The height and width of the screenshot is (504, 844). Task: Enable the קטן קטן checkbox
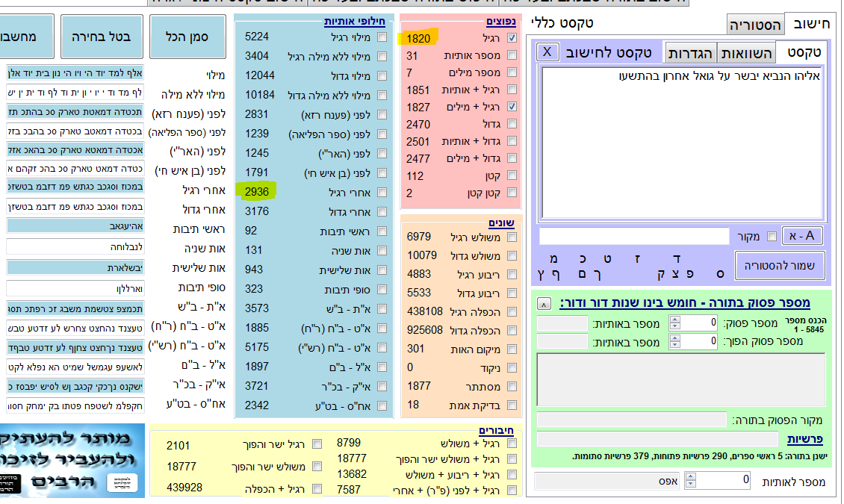click(x=512, y=193)
